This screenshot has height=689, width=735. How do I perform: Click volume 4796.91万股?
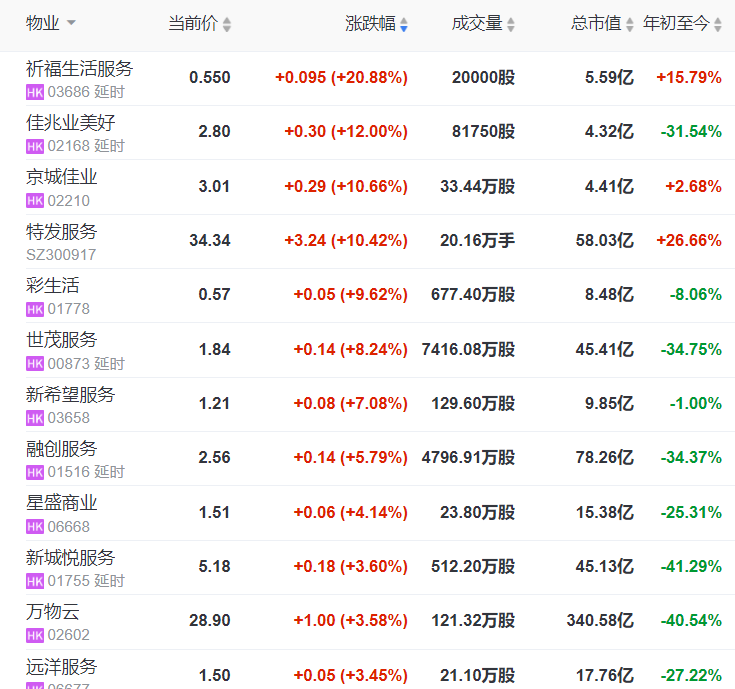point(468,457)
